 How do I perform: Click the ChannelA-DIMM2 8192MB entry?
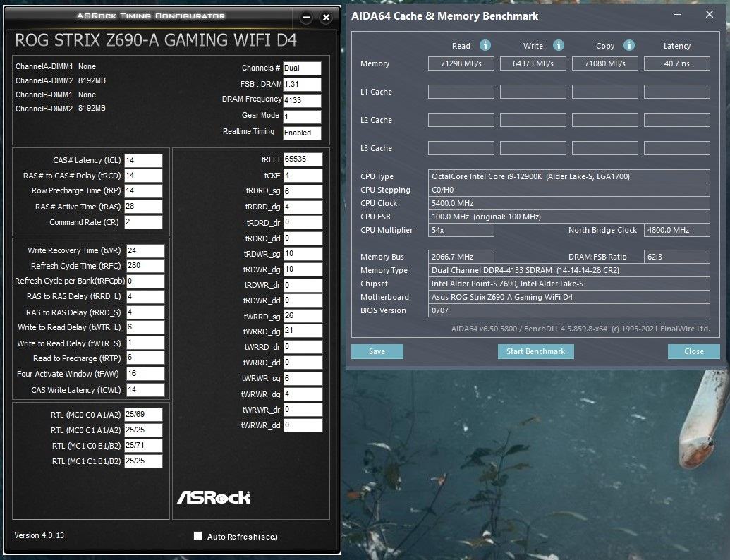tap(61, 80)
